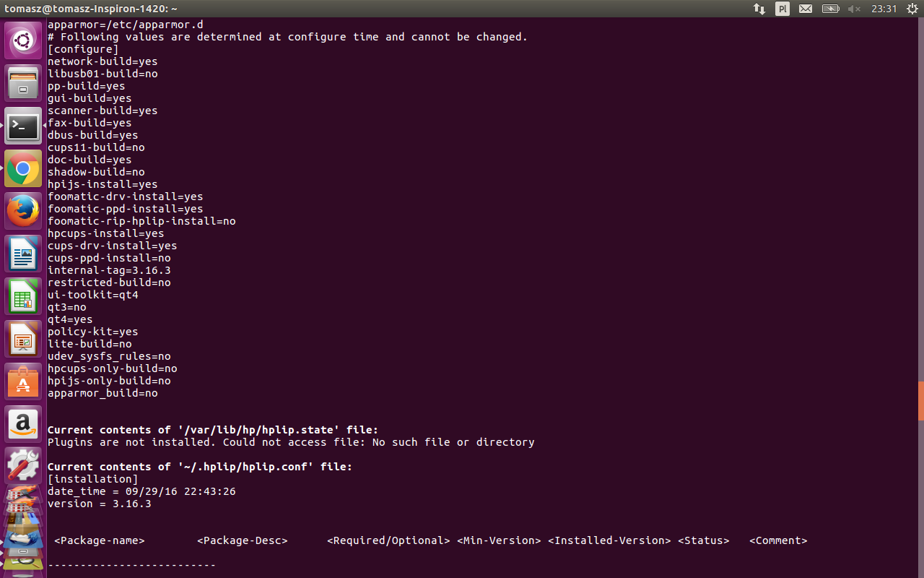Open the Ubuntu Dash home

[23, 40]
